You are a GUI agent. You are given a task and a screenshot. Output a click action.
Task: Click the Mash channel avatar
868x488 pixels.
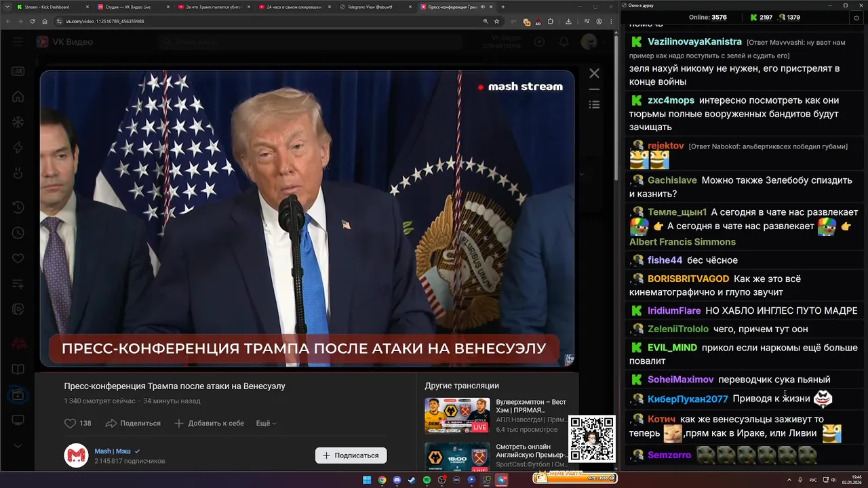point(76,455)
